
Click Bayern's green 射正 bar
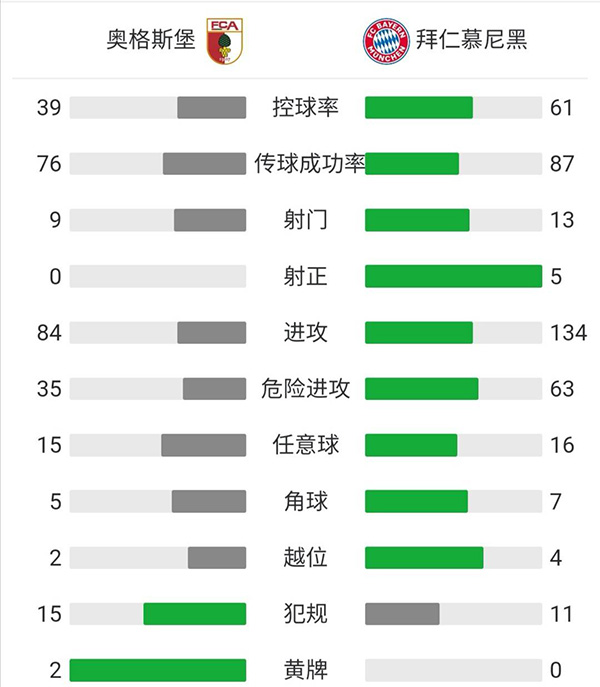[453, 276]
